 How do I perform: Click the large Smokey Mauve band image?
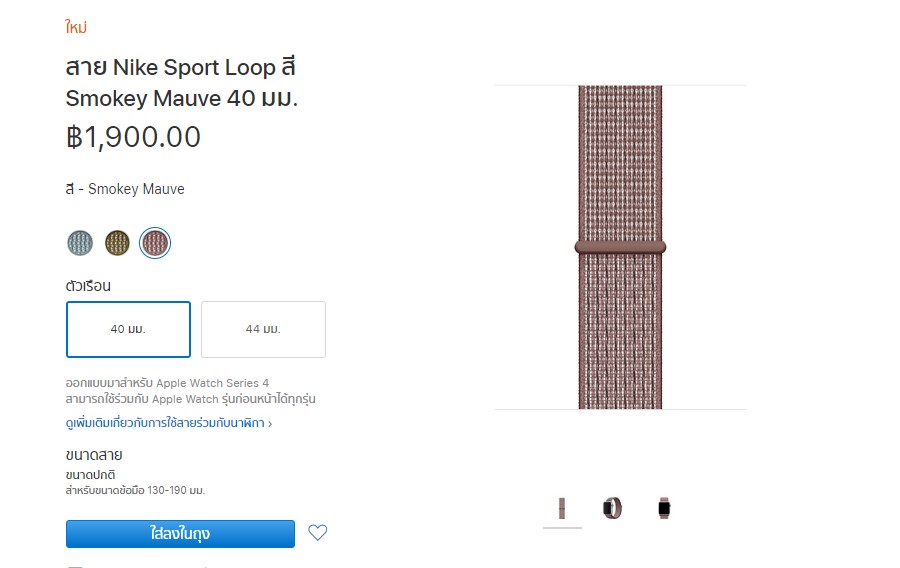pyautogui.click(x=620, y=247)
